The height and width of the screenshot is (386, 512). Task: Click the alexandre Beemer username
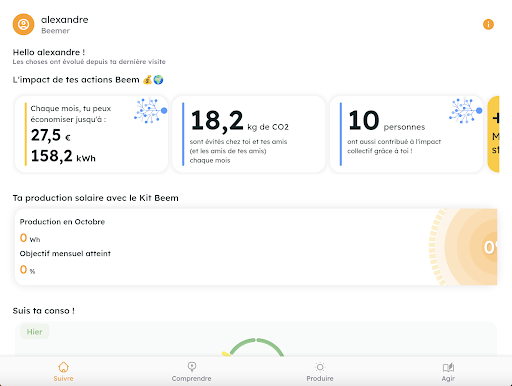tap(65, 25)
